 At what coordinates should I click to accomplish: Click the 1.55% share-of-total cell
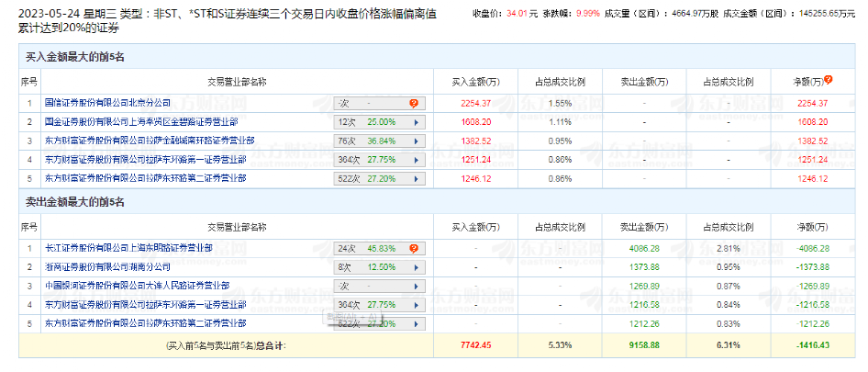click(560, 103)
